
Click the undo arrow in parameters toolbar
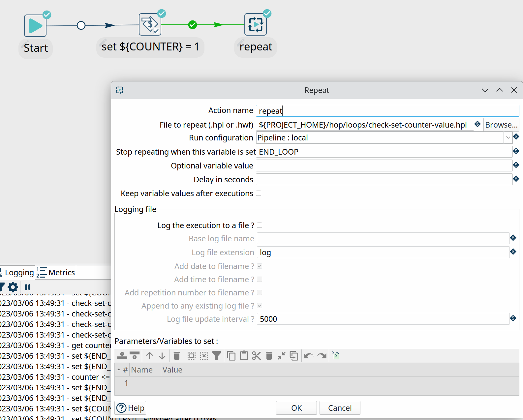click(308, 356)
